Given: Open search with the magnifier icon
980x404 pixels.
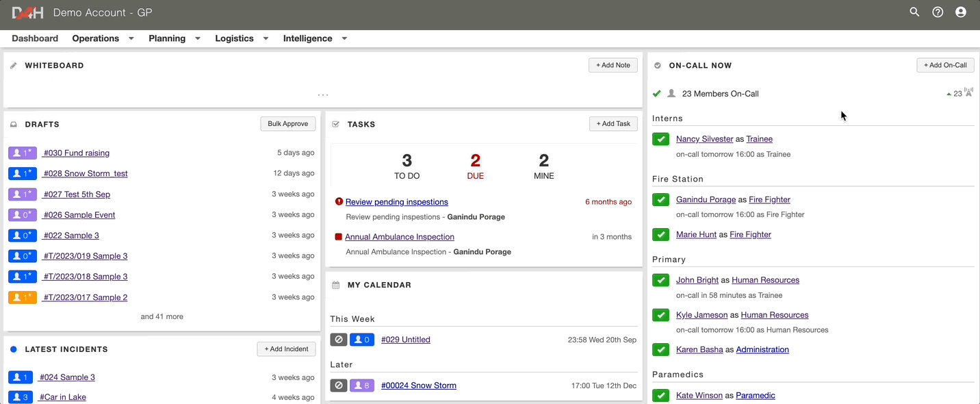Looking at the screenshot, I should click(914, 12).
